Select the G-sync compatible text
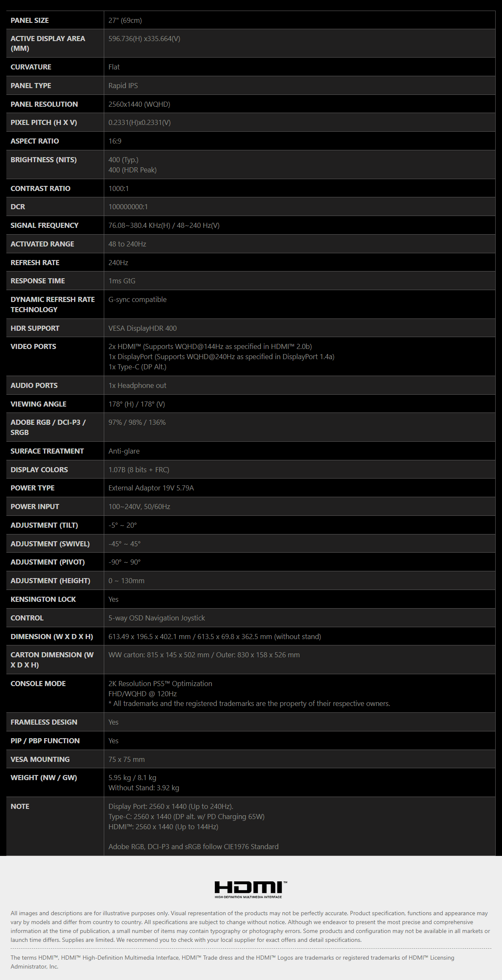Viewport: 502px width, 980px height. (x=138, y=299)
